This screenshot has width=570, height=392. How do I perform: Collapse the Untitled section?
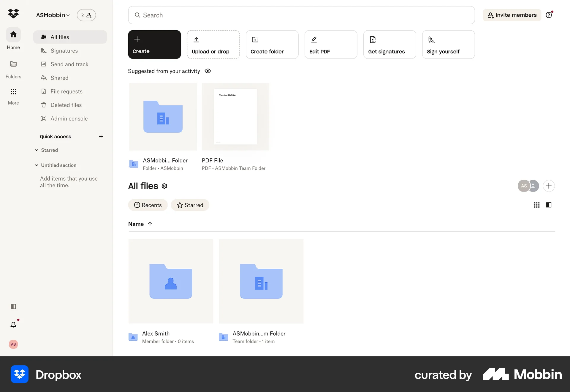(37, 165)
